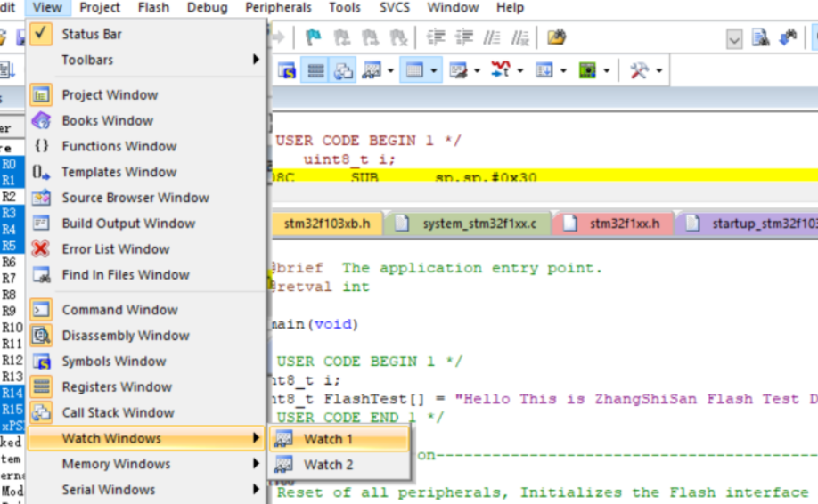This screenshot has width=818, height=504.
Task: Click the find in files toolbar icon
Action: [x=761, y=37]
